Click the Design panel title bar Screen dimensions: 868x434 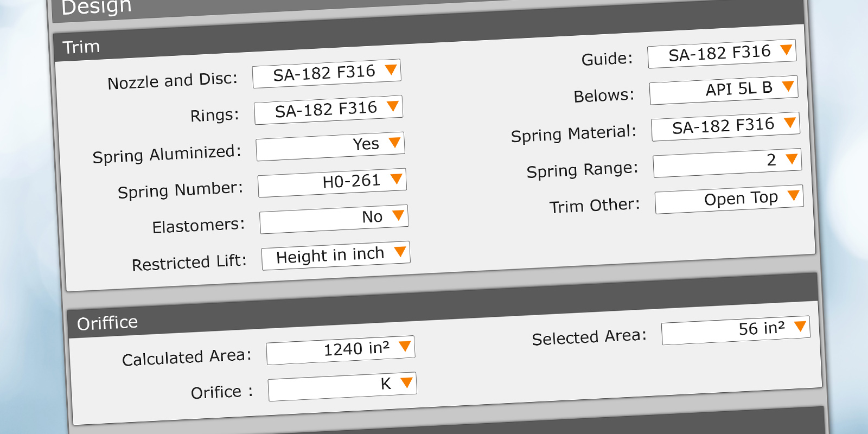(x=97, y=8)
